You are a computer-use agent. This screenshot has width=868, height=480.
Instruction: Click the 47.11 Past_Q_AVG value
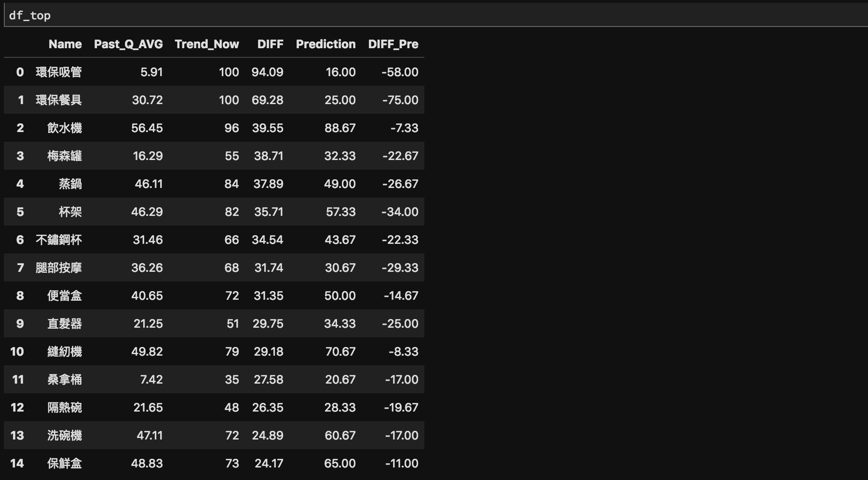[150, 436]
